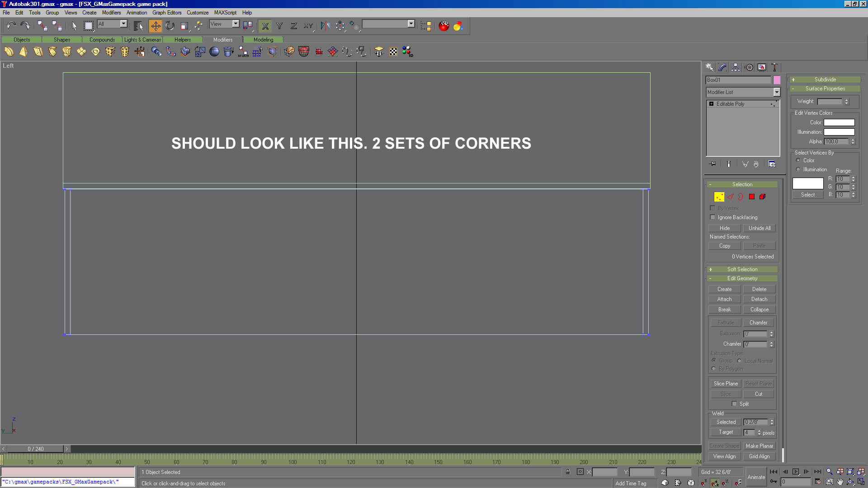Select the Rotate tool in the toolbar
The height and width of the screenshot is (488, 868).
click(x=170, y=26)
